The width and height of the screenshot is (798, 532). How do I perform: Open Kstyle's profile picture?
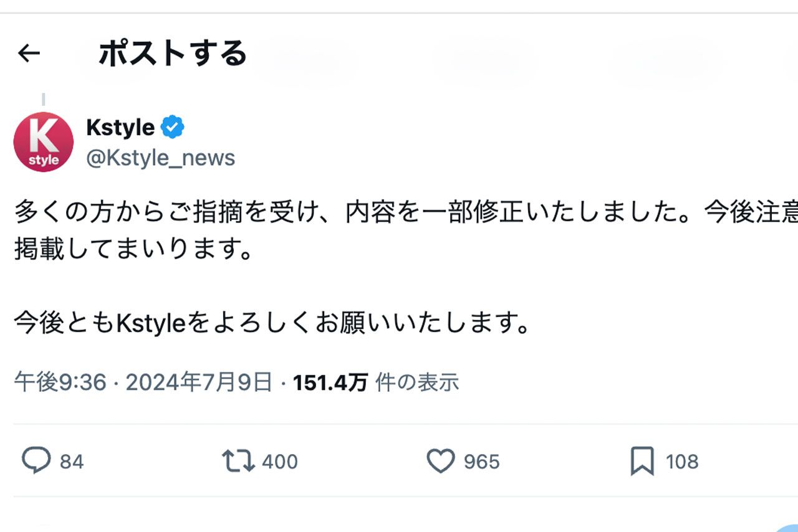44,141
